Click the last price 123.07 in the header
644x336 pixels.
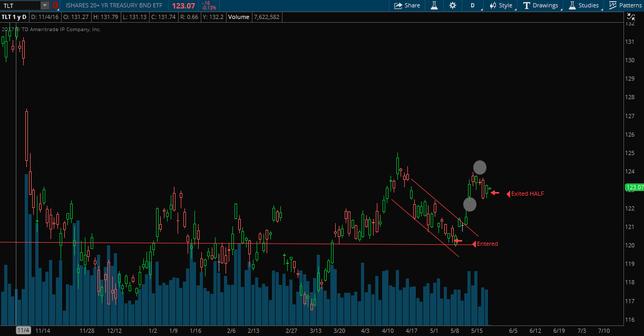183,6
